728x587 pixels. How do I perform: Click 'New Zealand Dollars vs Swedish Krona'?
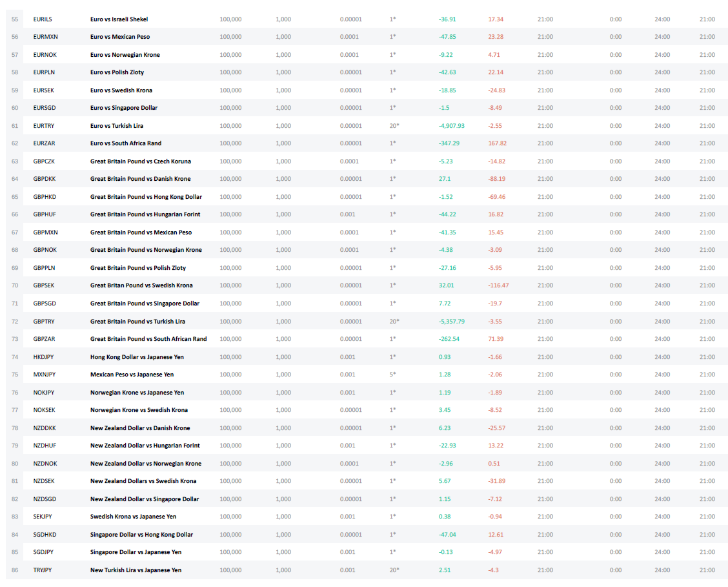(x=143, y=481)
